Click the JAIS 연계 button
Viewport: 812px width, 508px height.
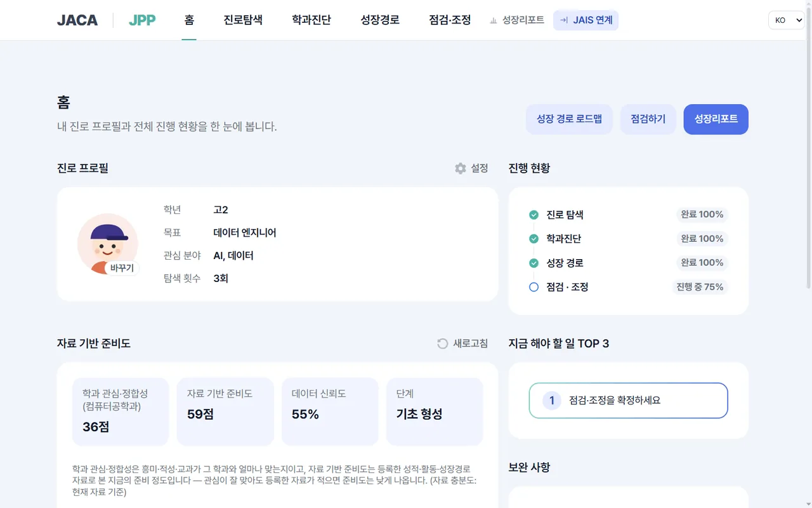[x=586, y=20]
